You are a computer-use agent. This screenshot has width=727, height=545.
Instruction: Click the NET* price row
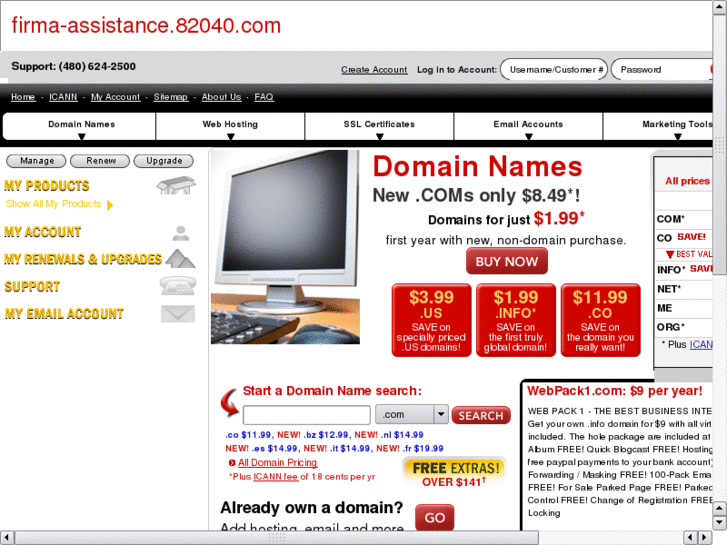[683, 289]
